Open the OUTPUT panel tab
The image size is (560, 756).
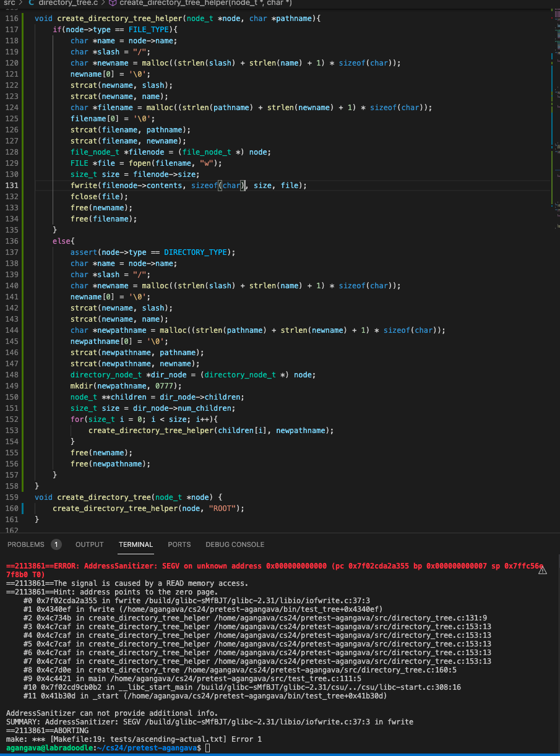click(90, 544)
